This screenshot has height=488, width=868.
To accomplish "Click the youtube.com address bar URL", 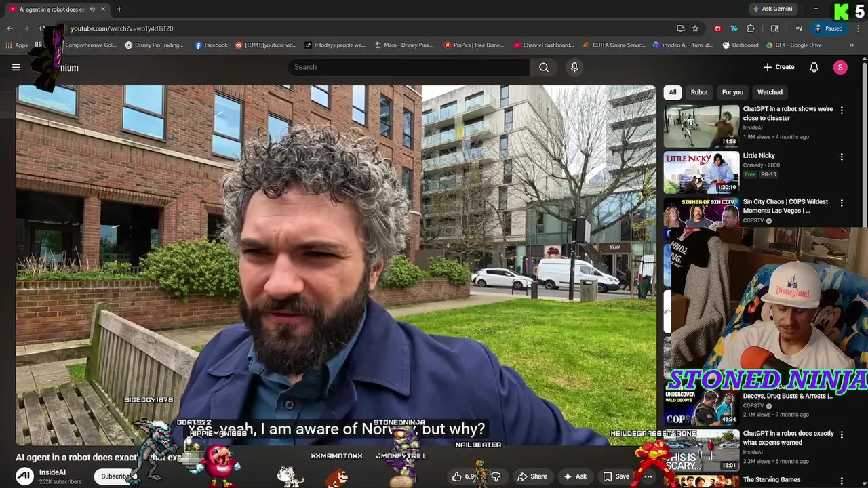I will [122, 28].
